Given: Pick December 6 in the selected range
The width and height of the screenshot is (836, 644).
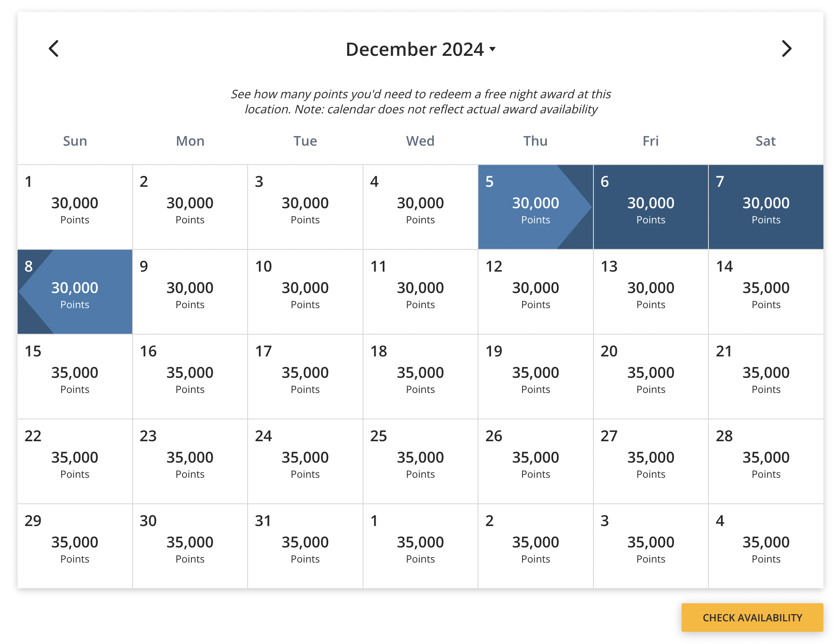Looking at the screenshot, I should (x=651, y=207).
